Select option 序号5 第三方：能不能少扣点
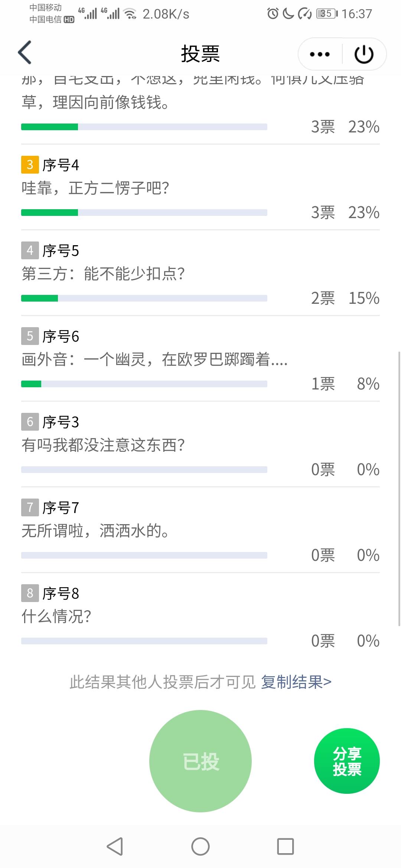 pos(200,273)
